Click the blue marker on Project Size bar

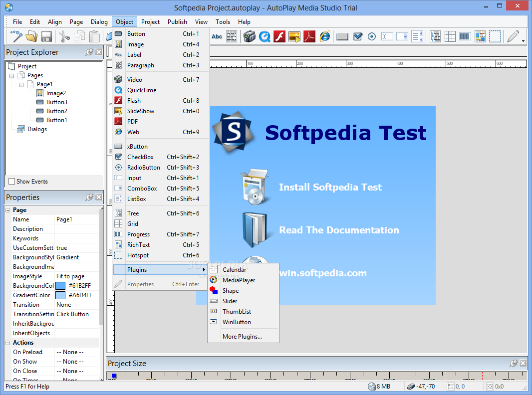(114, 376)
